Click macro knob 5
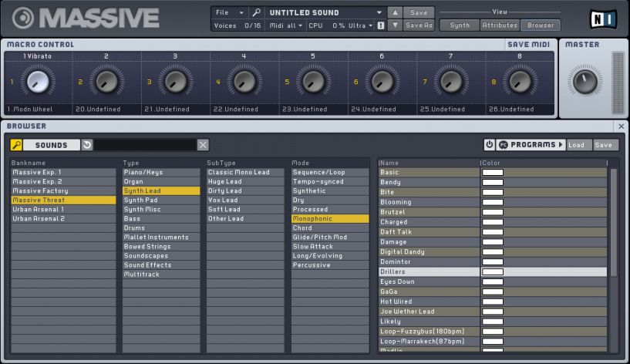 point(313,82)
